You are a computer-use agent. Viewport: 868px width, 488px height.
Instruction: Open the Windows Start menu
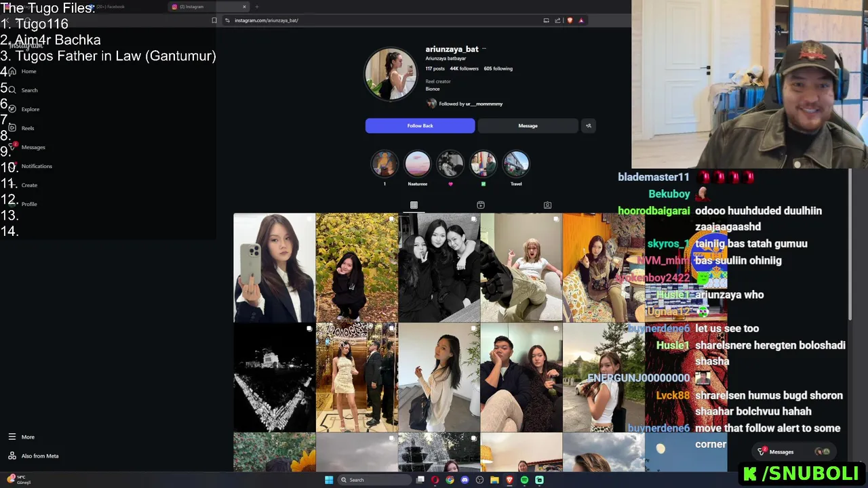point(329,480)
